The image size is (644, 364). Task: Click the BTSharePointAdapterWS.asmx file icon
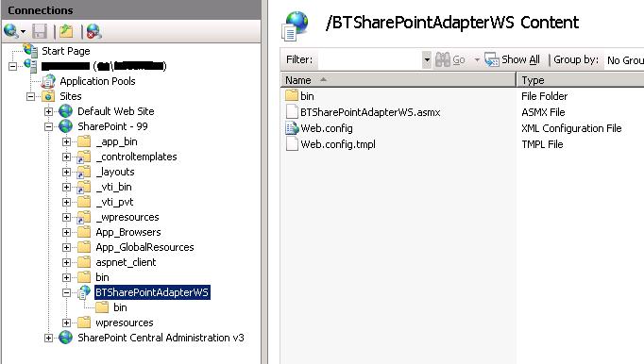[292, 112]
